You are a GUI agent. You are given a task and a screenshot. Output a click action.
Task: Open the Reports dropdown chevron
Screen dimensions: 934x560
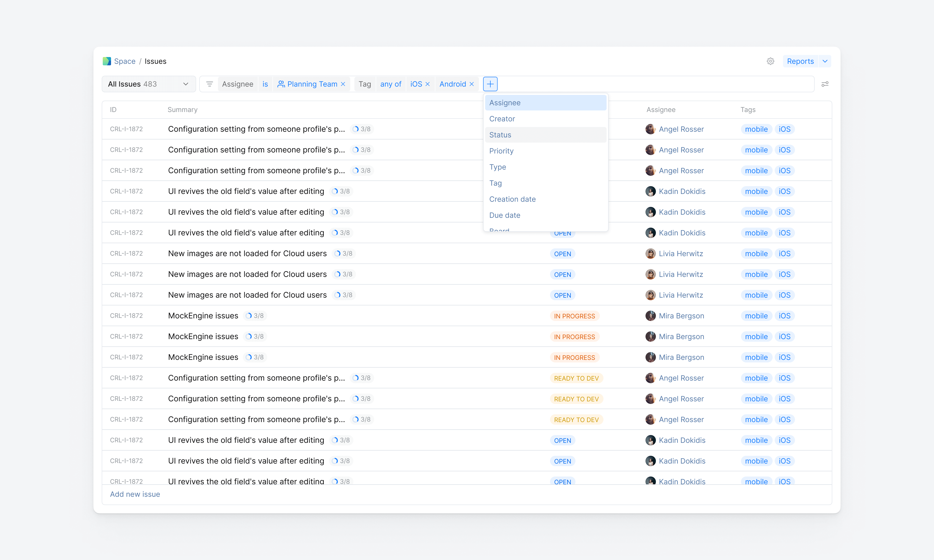coord(825,61)
